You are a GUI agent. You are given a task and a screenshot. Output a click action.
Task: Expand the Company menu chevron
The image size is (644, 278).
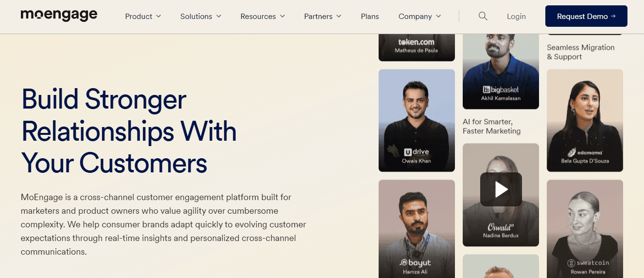(x=438, y=16)
